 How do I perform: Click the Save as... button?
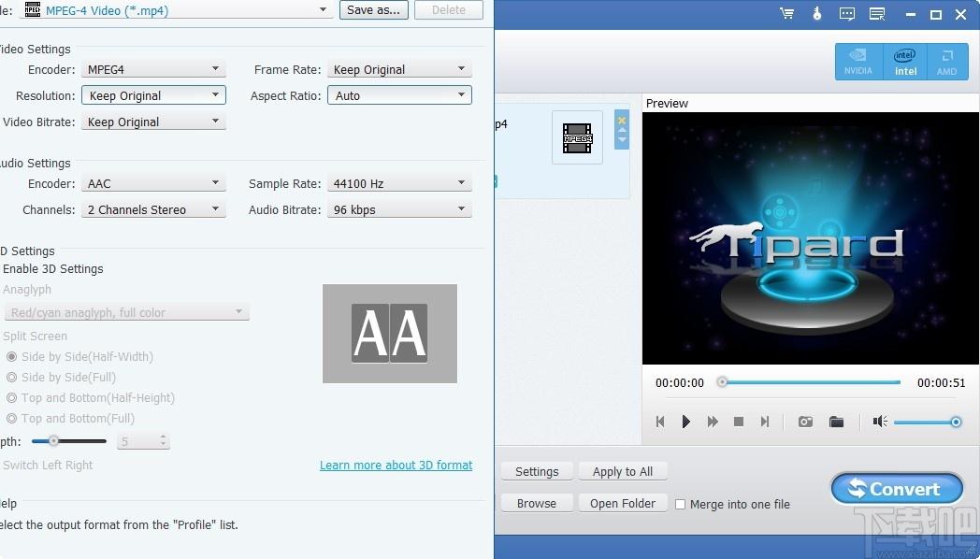point(374,10)
